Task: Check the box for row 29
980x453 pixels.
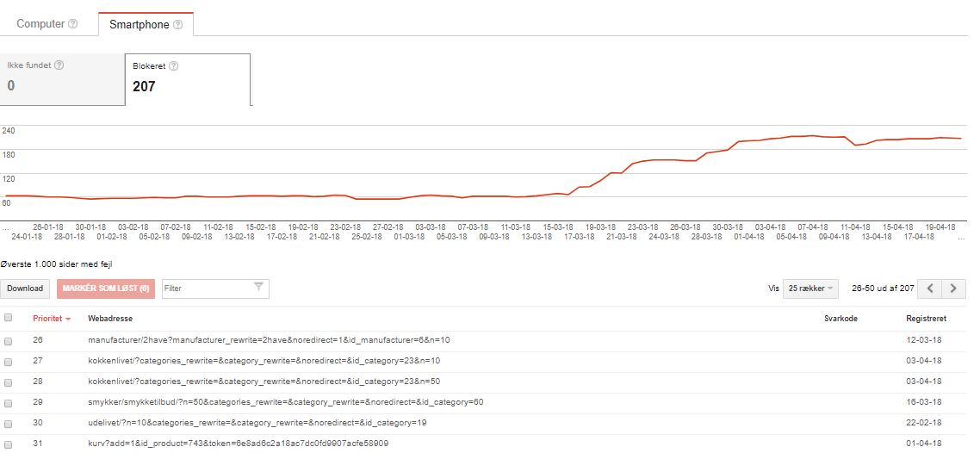Action: pyautogui.click(x=9, y=403)
